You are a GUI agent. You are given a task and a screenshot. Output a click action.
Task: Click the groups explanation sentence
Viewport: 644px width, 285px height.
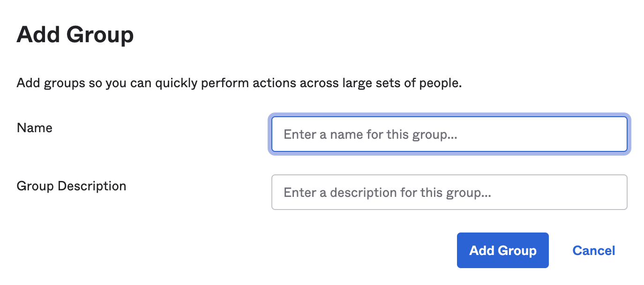(239, 84)
